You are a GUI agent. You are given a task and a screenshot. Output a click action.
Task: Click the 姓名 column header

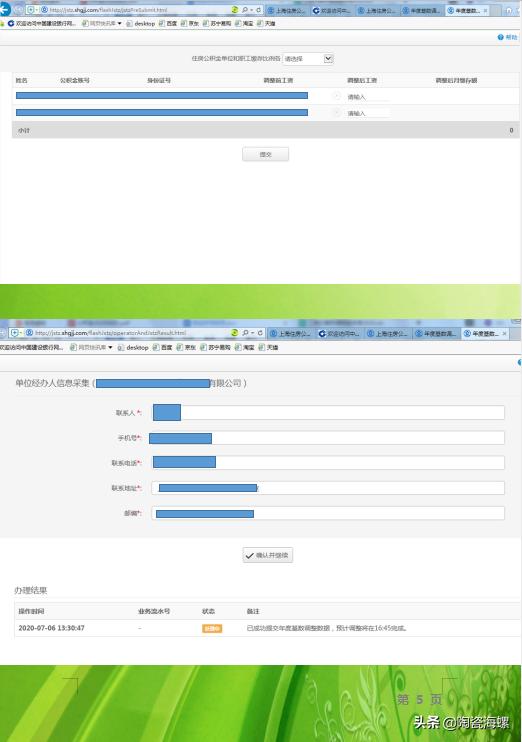click(x=21, y=80)
